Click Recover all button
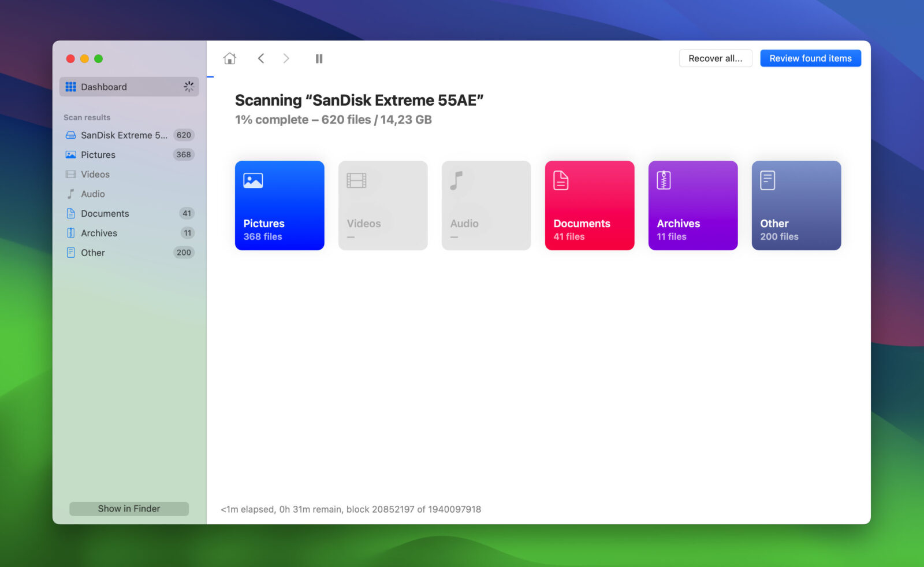Image resolution: width=924 pixels, height=567 pixels. click(716, 58)
